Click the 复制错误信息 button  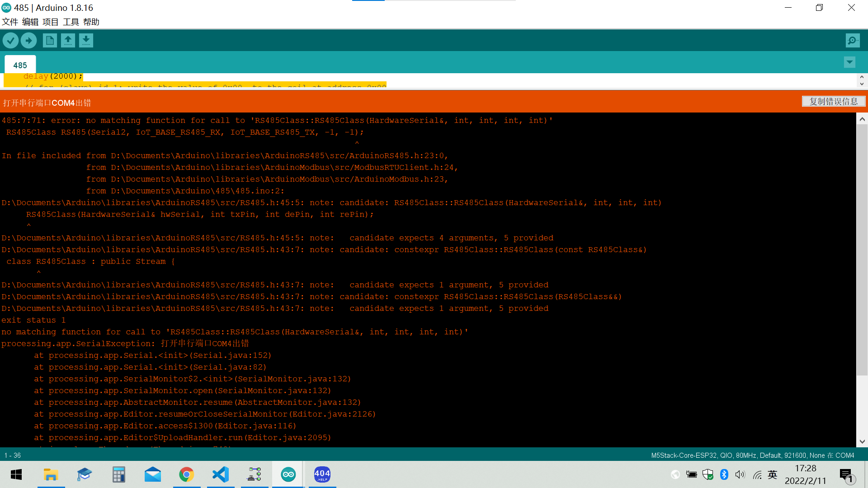pos(833,102)
